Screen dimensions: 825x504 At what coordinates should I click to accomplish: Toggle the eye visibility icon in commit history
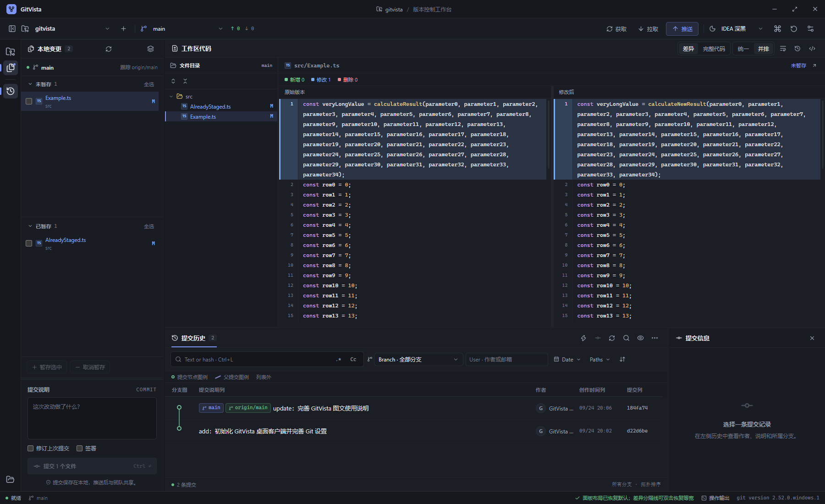pos(640,338)
